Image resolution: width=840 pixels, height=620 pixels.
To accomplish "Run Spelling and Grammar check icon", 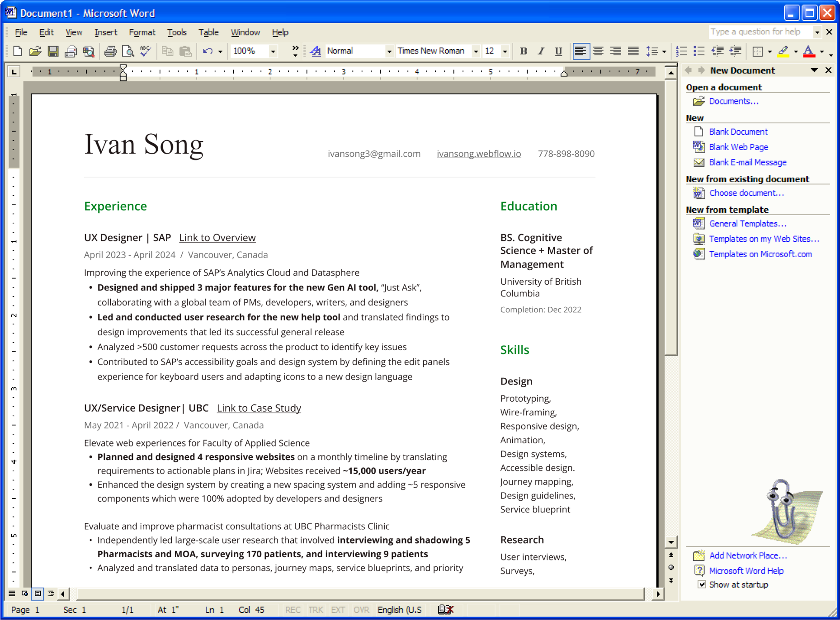I will coord(145,51).
